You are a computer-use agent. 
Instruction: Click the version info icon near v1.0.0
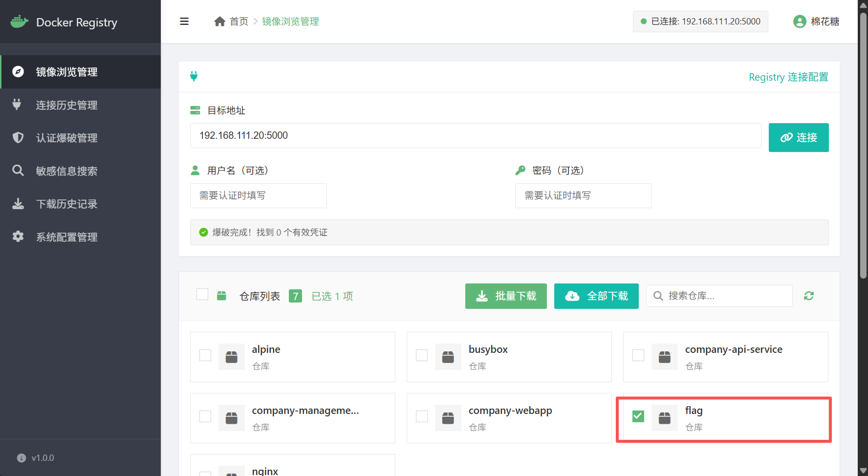point(22,458)
